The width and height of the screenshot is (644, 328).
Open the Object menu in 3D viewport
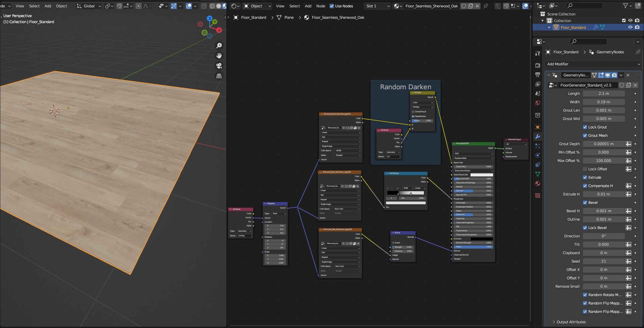click(61, 6)
